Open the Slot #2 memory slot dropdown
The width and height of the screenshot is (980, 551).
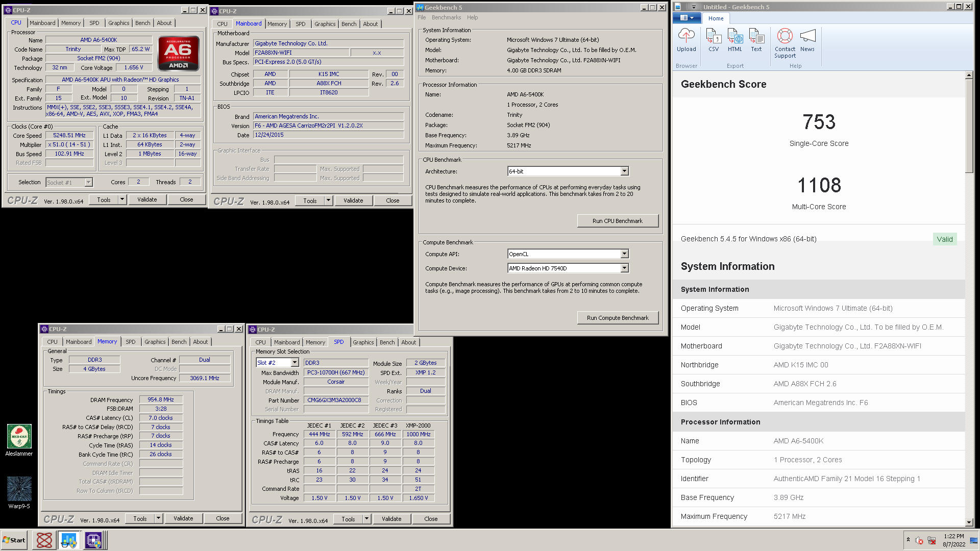(295, 363)
